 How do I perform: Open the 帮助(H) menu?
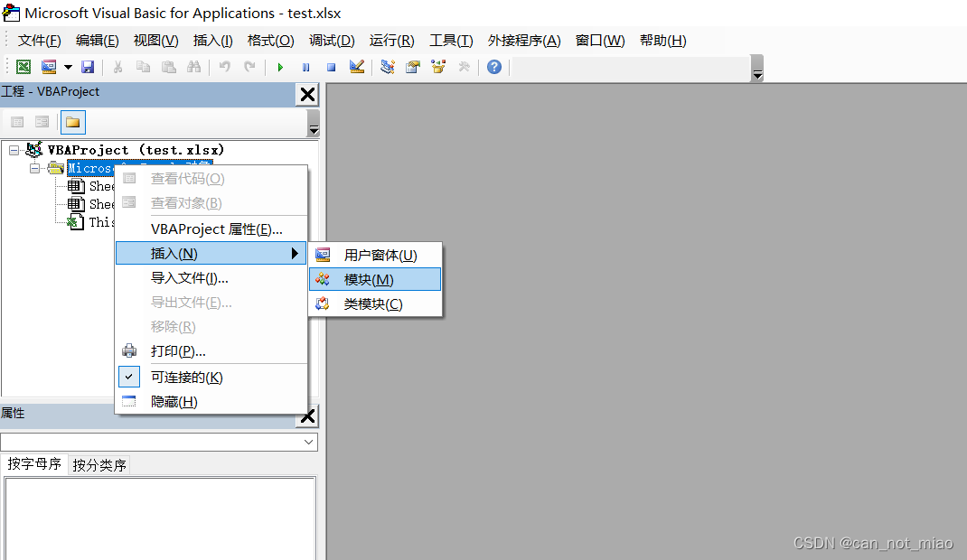[x=662, y=41]
